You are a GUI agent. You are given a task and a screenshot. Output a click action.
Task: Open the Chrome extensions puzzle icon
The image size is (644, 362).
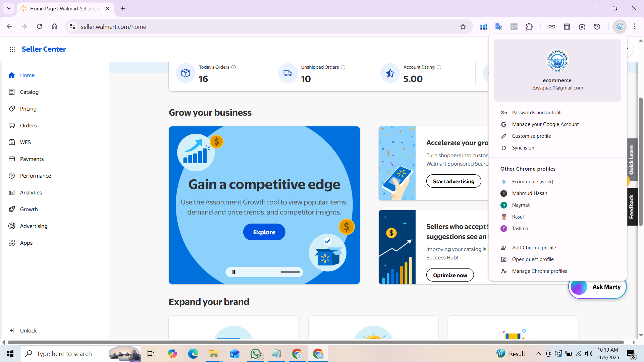click(x=529, y=27)
